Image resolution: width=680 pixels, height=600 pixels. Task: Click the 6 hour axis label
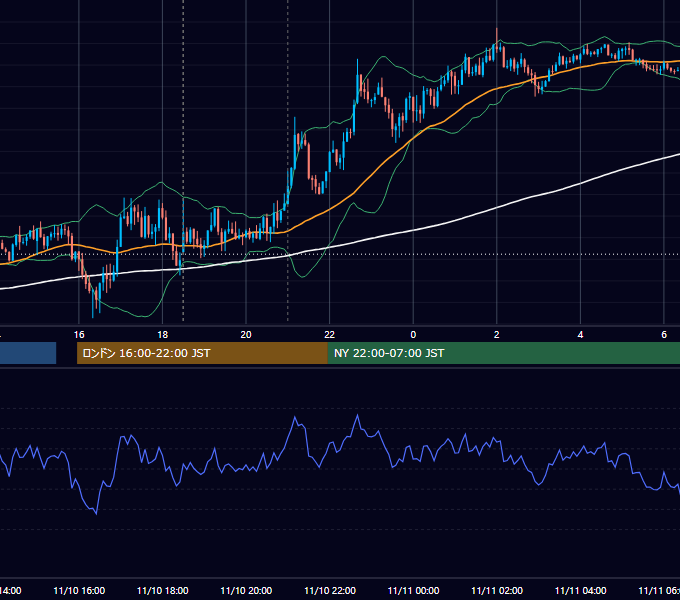(x=664, y=335)
